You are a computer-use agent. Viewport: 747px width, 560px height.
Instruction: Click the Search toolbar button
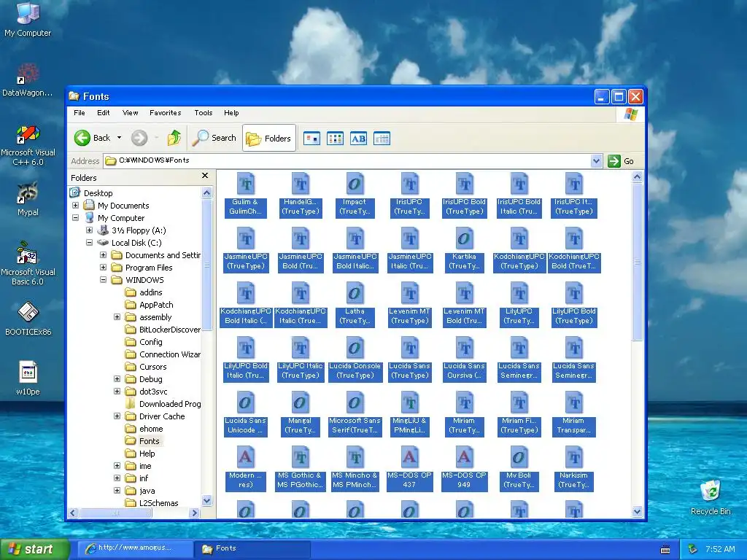point(214,138)
